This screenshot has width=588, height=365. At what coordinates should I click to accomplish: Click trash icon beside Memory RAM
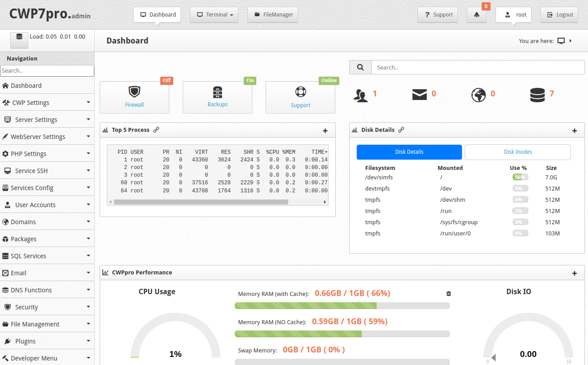[448, 294]
